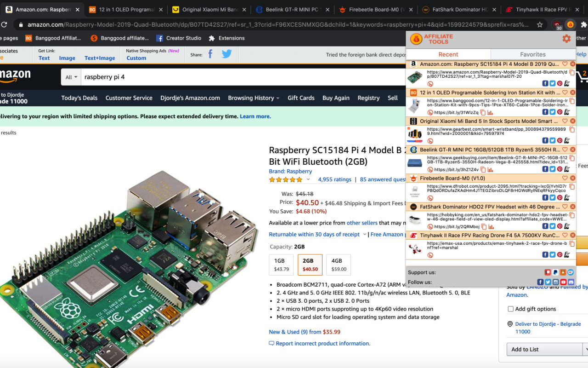Expand the return policy details chevron

pos(365,235)
